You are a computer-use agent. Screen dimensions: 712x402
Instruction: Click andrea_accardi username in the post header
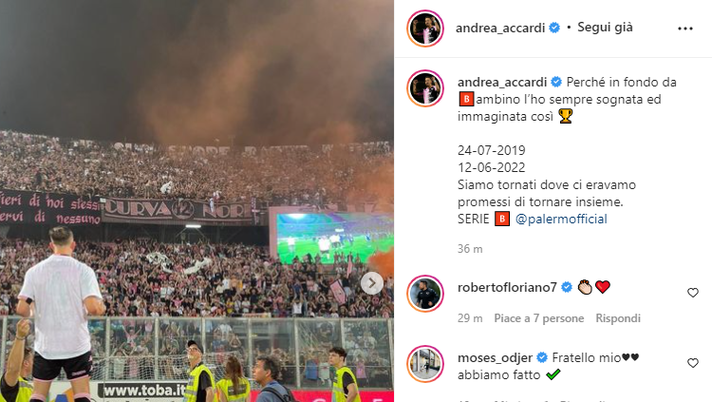[x=500, y=28]
